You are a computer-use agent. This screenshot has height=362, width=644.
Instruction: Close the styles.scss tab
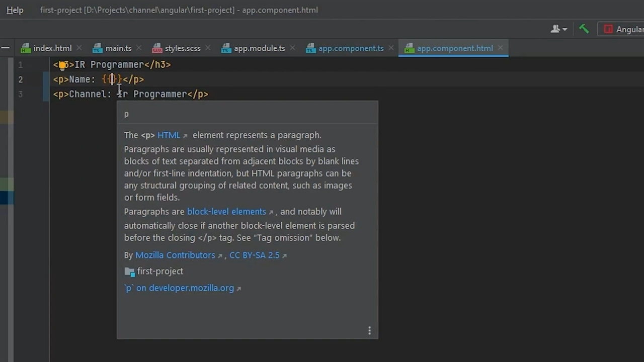click(208, 48)
